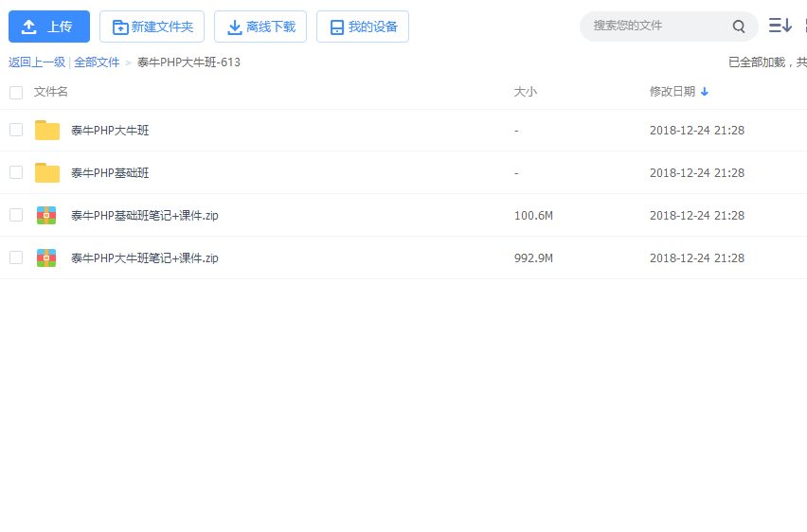
Task: Click the modified date of 泰牛PHP基础班笔记+课件.zip
Action: point(697,216)
